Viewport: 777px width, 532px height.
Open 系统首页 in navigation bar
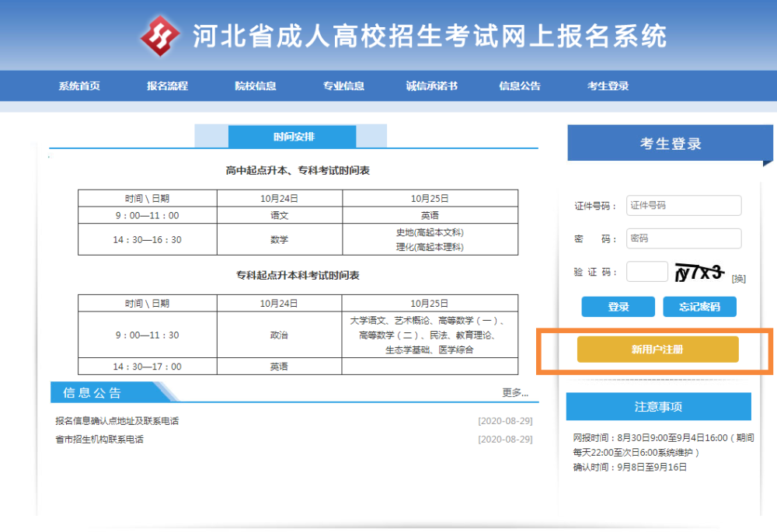click(x=79, y=86)
